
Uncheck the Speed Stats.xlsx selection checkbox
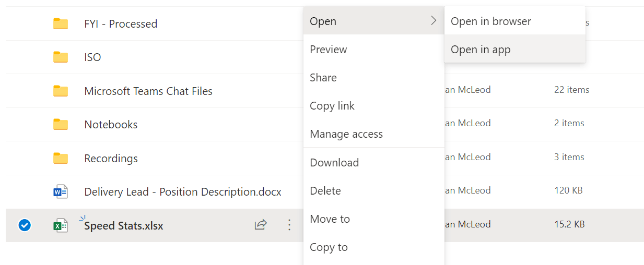click(x=25, y=225)
